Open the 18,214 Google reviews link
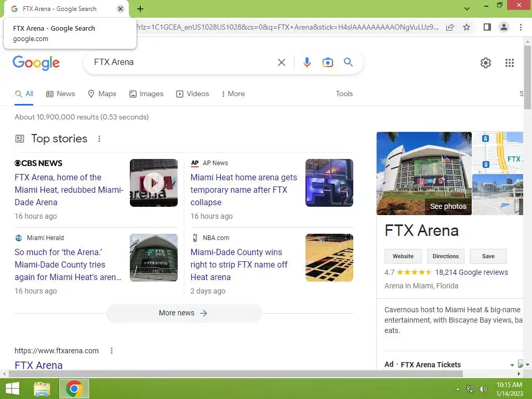Image resolution: width=532 pixels, height=399 pixels. pos(471,272)
